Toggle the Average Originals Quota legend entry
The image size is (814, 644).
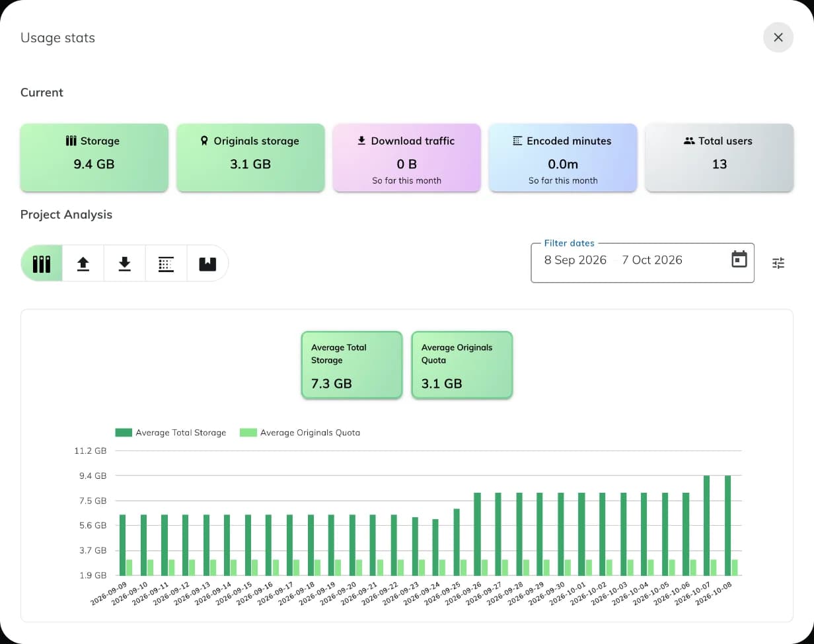click(300, 433)
